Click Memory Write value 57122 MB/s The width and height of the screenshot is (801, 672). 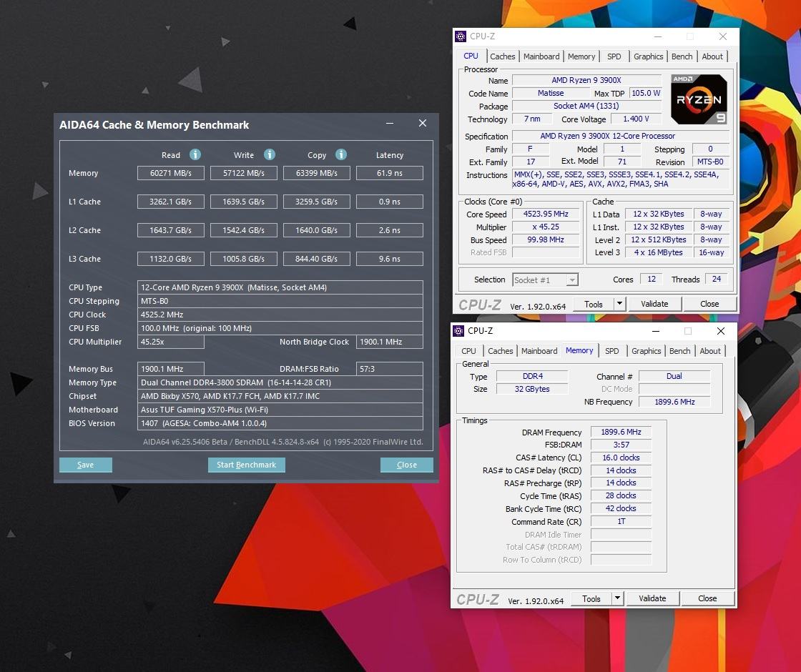click(x=244, y=173)
